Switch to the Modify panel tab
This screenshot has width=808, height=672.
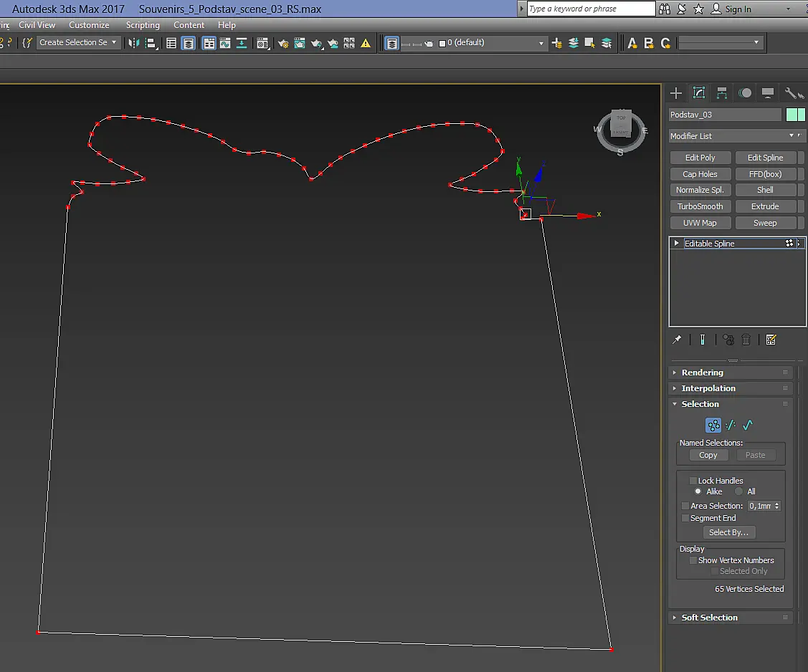[x=699, y=93]
